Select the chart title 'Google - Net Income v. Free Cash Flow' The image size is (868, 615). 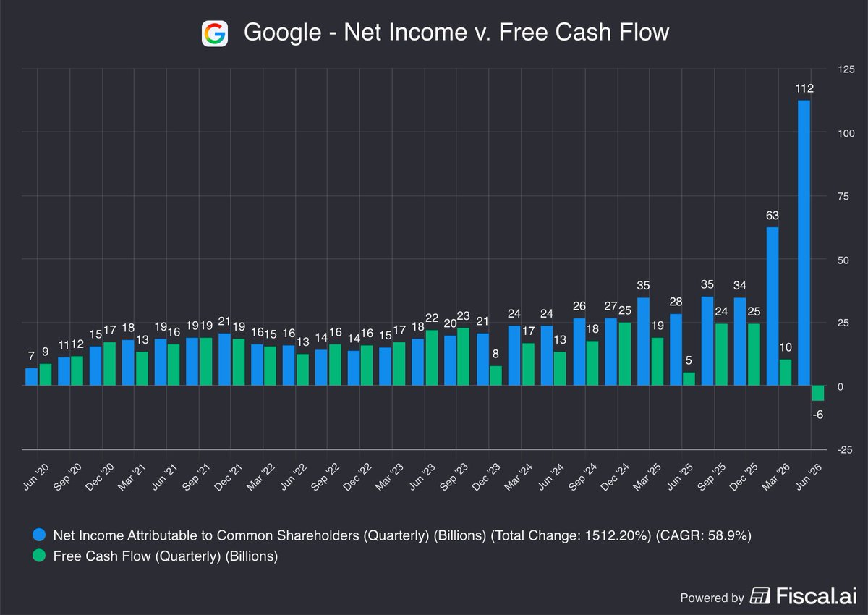[x=456, y=33]
